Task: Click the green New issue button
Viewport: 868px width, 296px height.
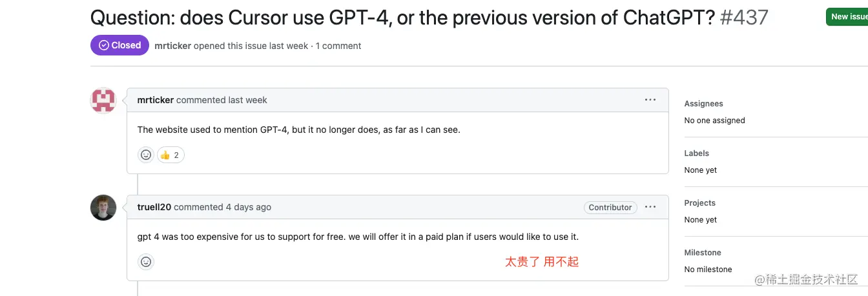Action: point(847,17)
